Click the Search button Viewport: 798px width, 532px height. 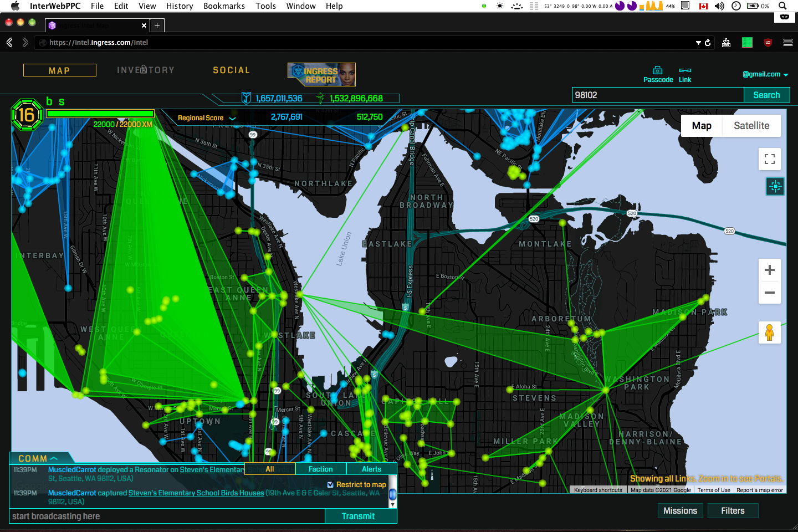(x=766, y=95)
